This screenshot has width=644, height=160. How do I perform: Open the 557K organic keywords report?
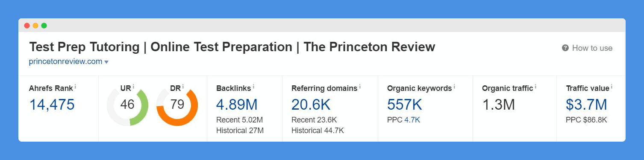(405, 105)
